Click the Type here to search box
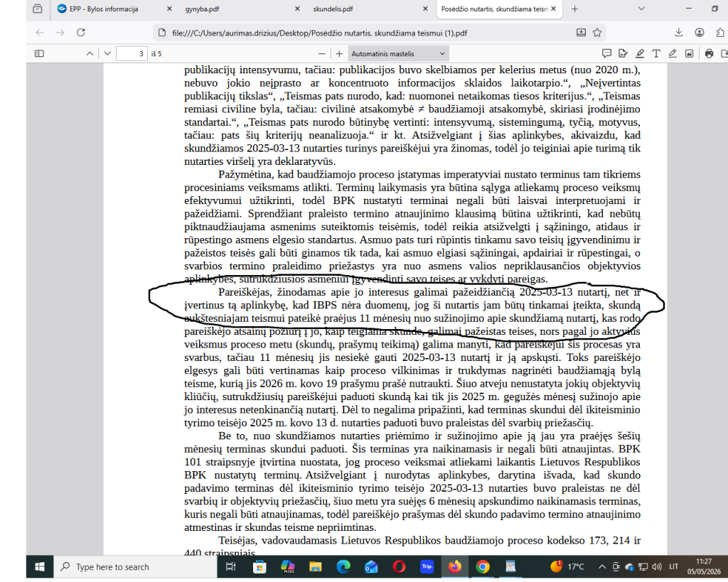Screen dimensions: 728x582 (x=136, y=566)
